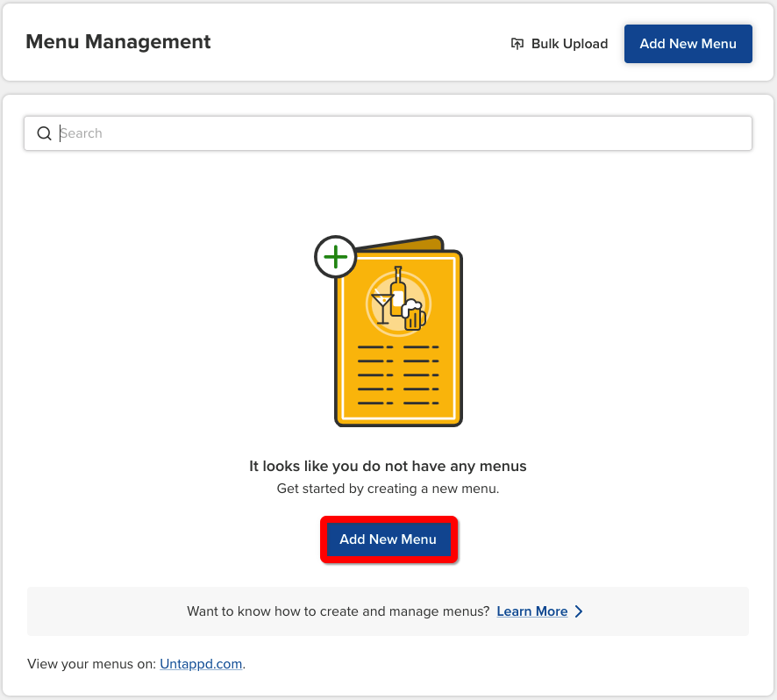Click Add New Menu in the header
The width and height of the screenshot is (777, 700).
coord(688,44)
